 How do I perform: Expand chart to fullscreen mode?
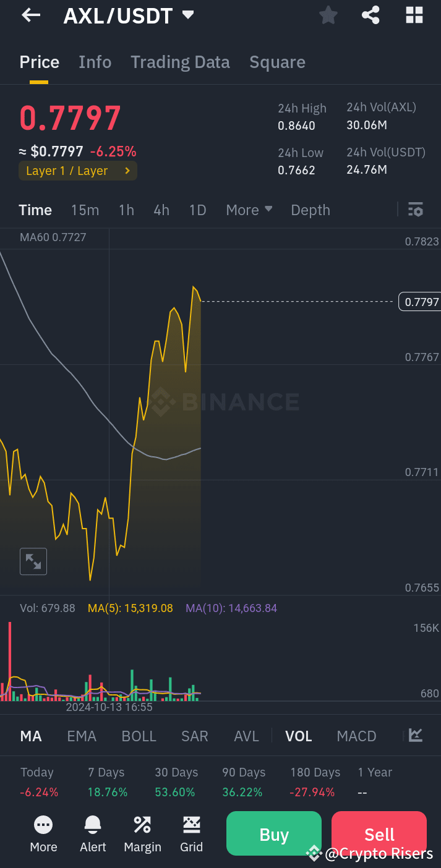pyautogui.click(x=33, y=561)
